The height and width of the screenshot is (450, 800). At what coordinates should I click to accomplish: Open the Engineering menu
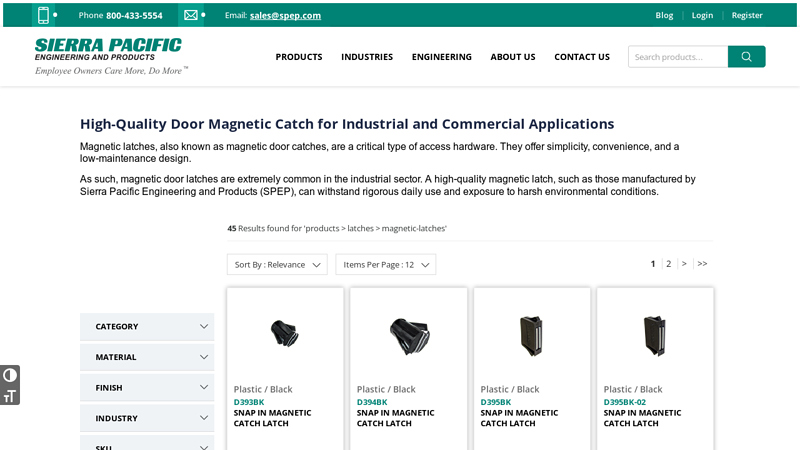[x=441, y=57]
